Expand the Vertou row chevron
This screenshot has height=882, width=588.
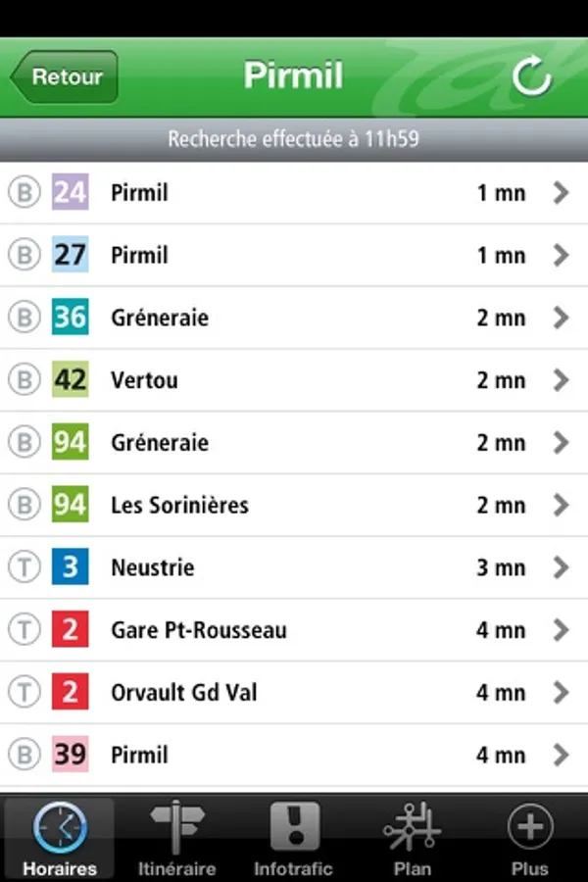[561, 380]
